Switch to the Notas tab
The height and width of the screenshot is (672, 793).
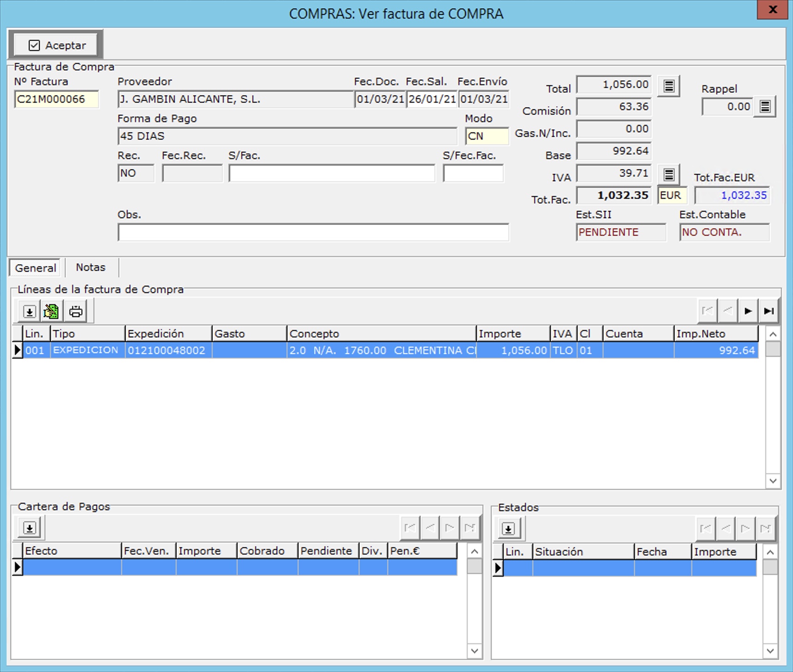coord(91,268)
